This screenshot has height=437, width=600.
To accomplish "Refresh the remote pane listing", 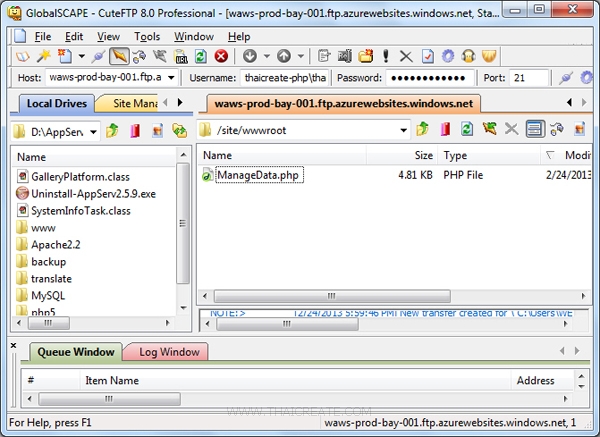I will tap(467, 129).
